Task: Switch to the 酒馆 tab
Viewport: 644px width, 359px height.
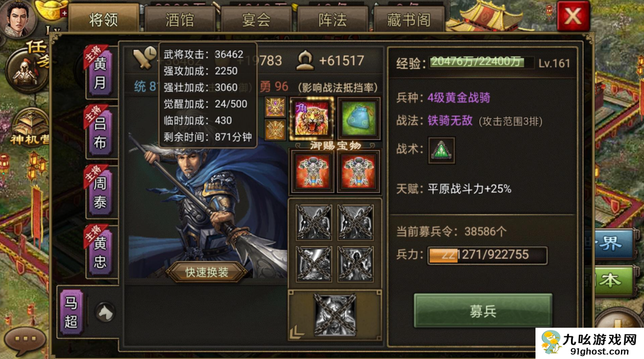Action: tap(180, 20)
